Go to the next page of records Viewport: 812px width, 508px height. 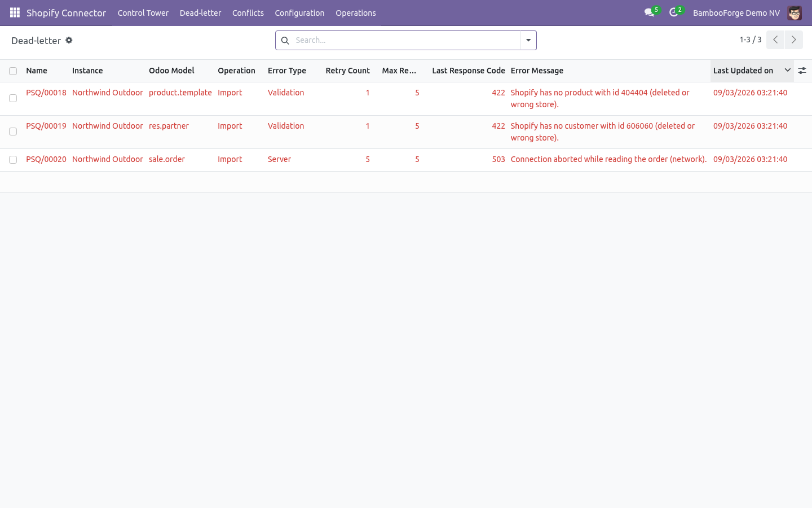pyautogui.click(x=793, y=40)
